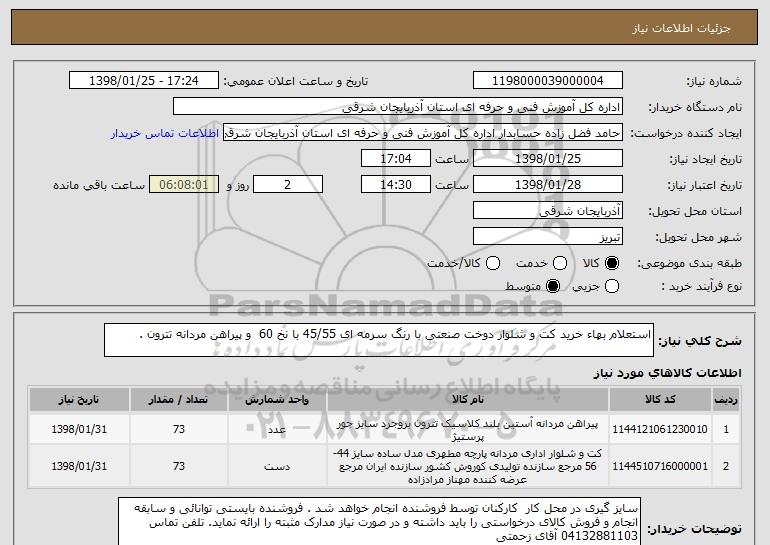Image resolution: width=770 pixels, height=545 pixels.
Task: Select item code 114451071600001
Action: click(660, 466)
